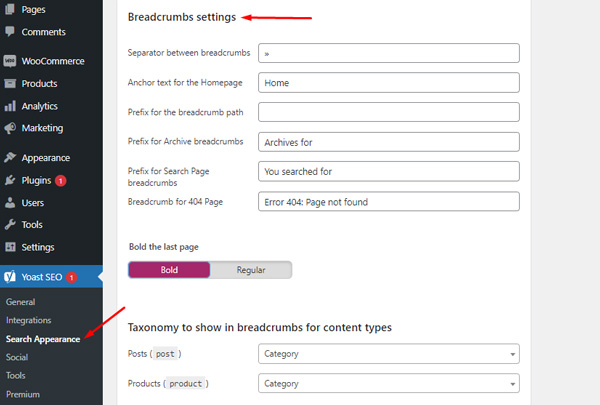Edit the Breadcrumb for 404 Page field

point(389,201)
